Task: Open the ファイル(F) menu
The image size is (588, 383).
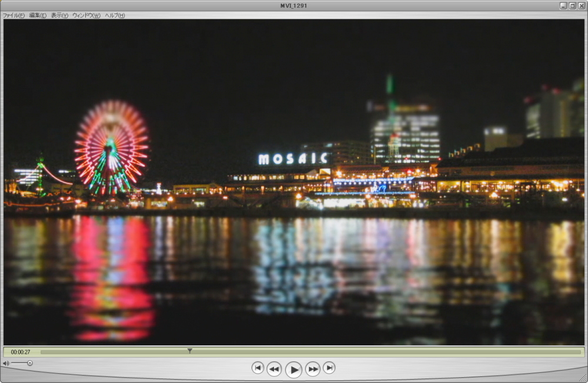Action: (x=14, y=15)
